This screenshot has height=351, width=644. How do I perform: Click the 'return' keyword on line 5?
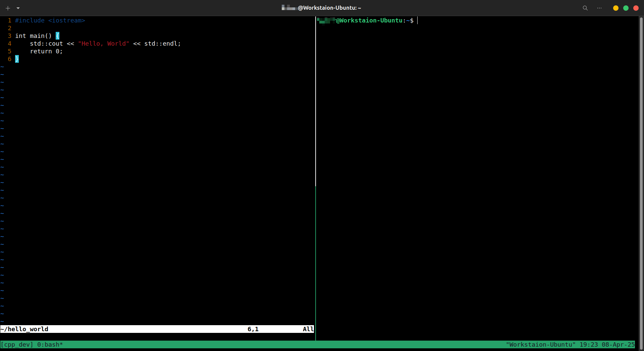[x=41, y=51]
